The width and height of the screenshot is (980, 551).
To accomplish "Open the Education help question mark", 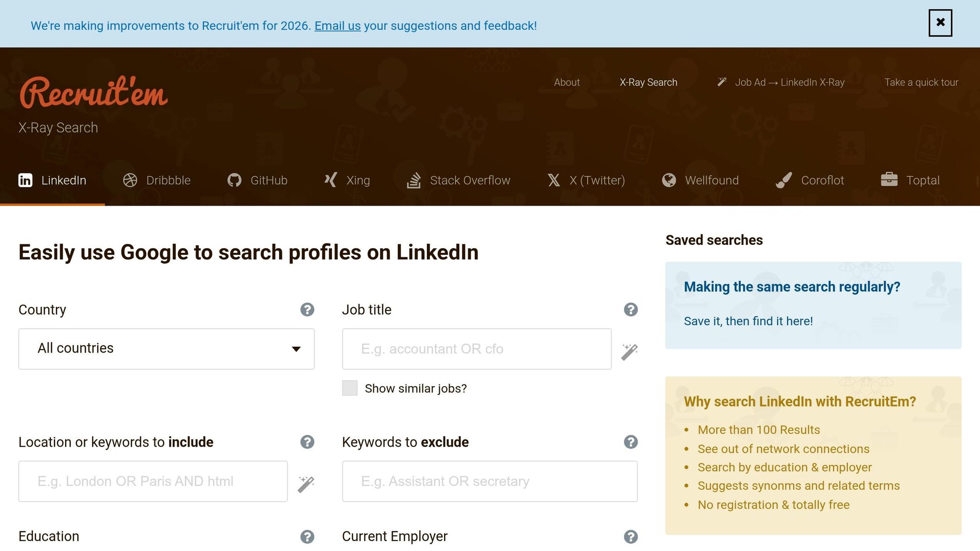I will 307,537.
